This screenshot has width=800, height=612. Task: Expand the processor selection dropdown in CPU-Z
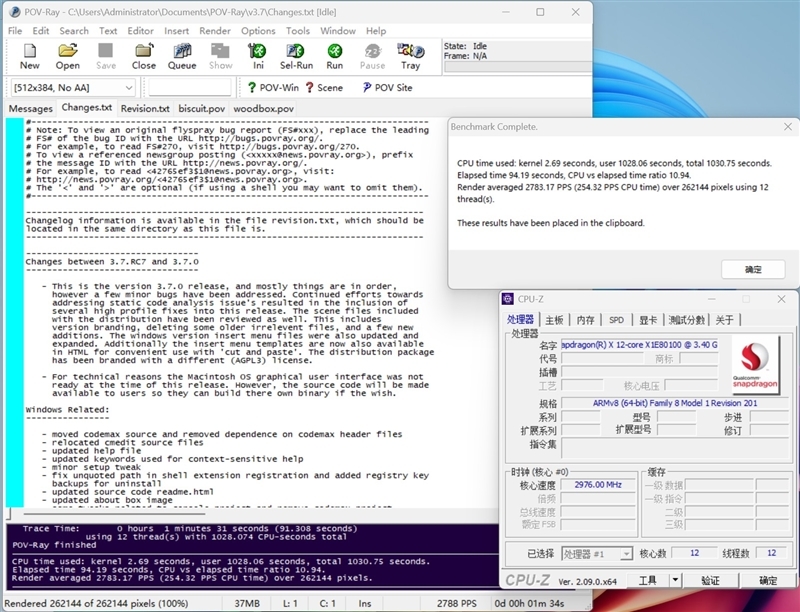tap(625, 554)
